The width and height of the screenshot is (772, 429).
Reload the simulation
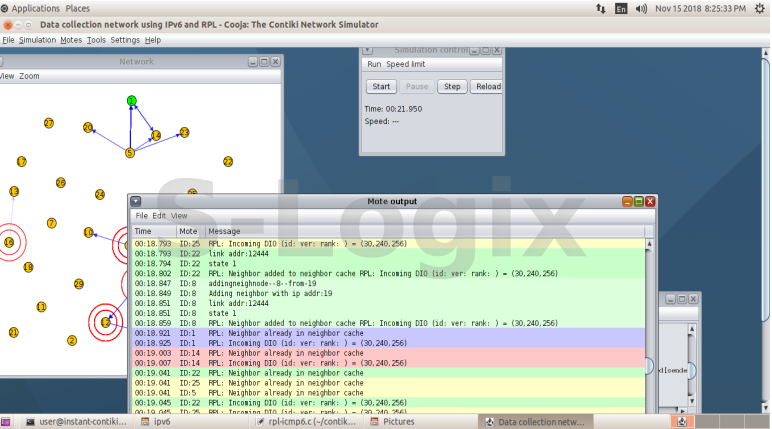point(487,86)
